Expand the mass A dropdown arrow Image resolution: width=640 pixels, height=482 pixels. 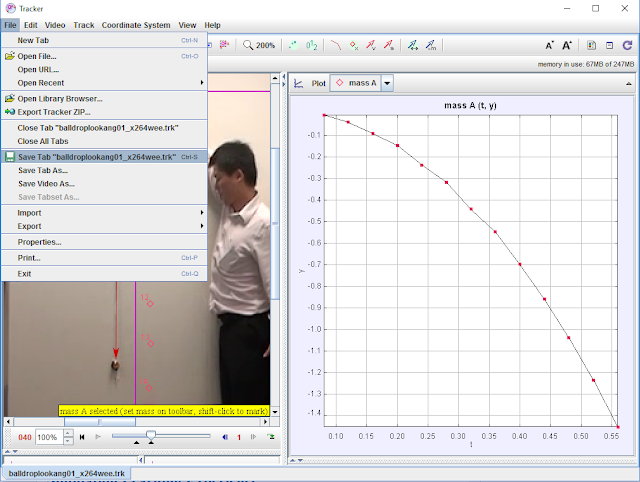[x=387, y=83]
